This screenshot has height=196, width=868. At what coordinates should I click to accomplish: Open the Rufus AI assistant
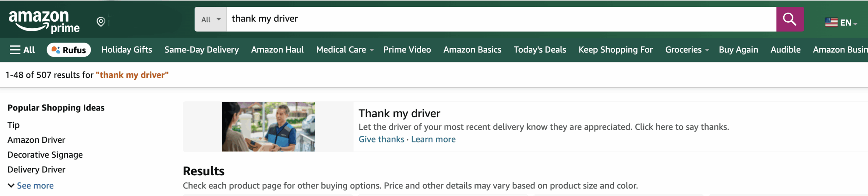point(68,50)
